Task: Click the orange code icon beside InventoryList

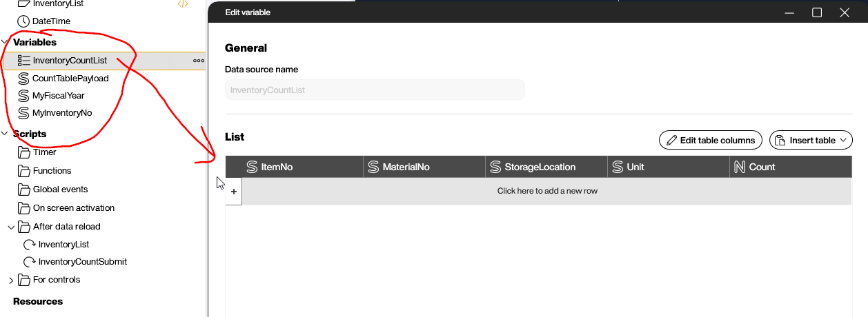Action: (x=182, y=3)
